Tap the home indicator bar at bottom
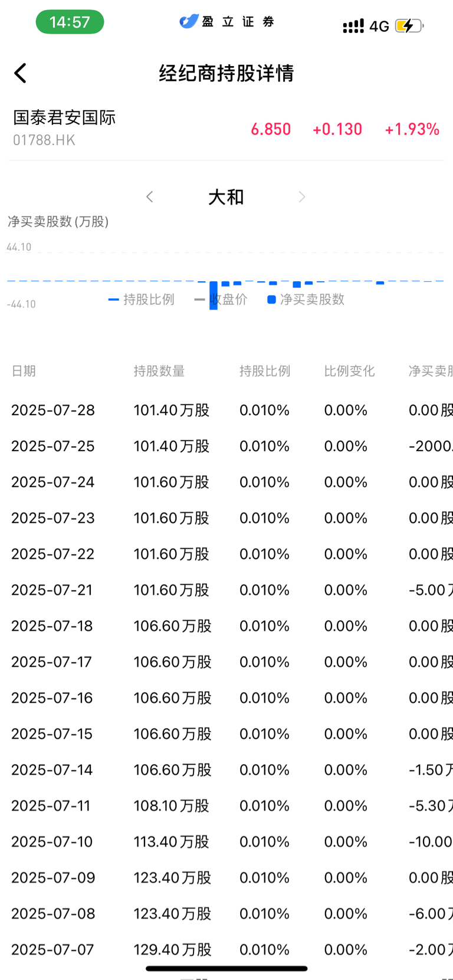Image resolution: width=453 pixels, height=980 pixels. pyautogui.click(x=226, y=968)
